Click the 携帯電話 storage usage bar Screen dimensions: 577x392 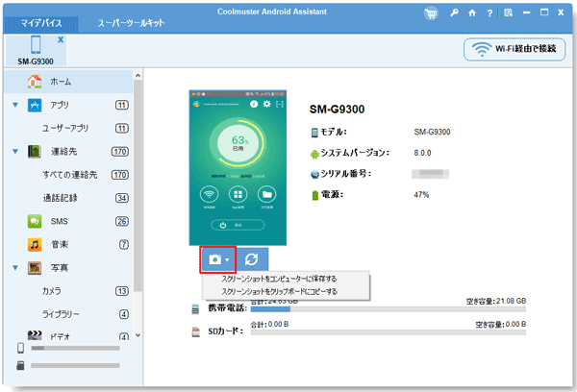pyautogui.click(x=389, y=309)
